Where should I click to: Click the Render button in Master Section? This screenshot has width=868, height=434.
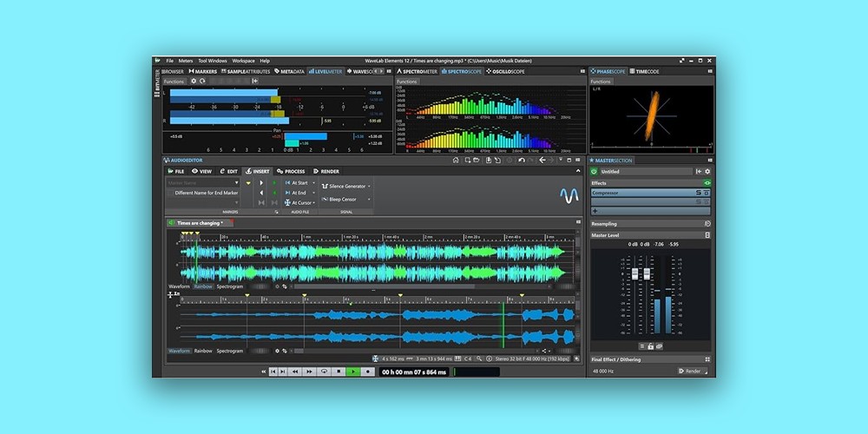(690, 371)
